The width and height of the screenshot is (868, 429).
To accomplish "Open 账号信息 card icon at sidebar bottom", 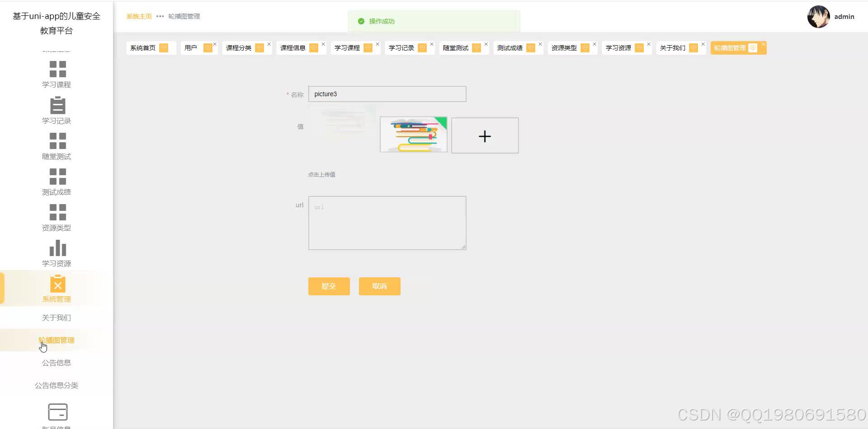I will tap(57, 412).
